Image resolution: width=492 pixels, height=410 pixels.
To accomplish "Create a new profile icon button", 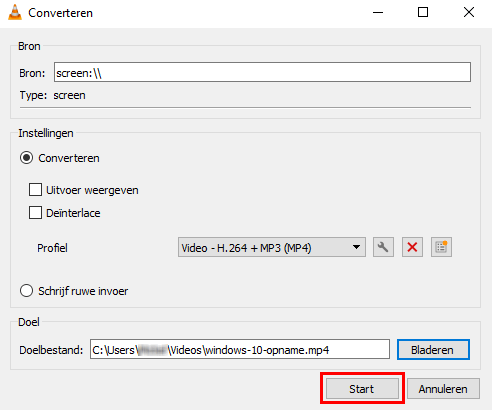I will click(x=441, y=247).
